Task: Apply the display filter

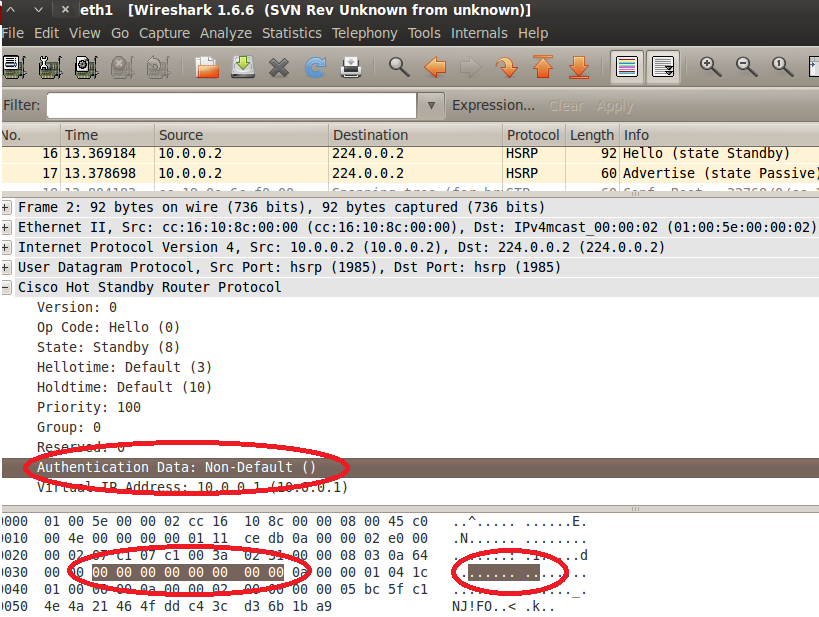Action: (614, 106)
